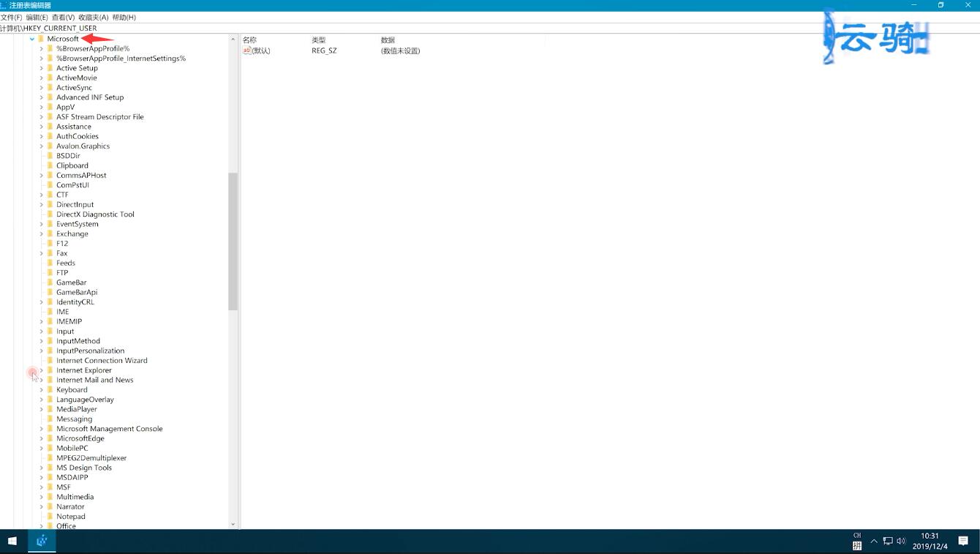Click the tree scrollbar down arrow
This screenshot has height=554, width=980.
click(233, 524)
